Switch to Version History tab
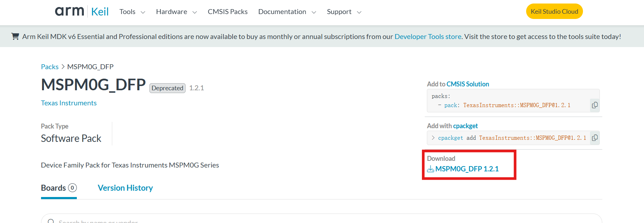 coord(125,188)
